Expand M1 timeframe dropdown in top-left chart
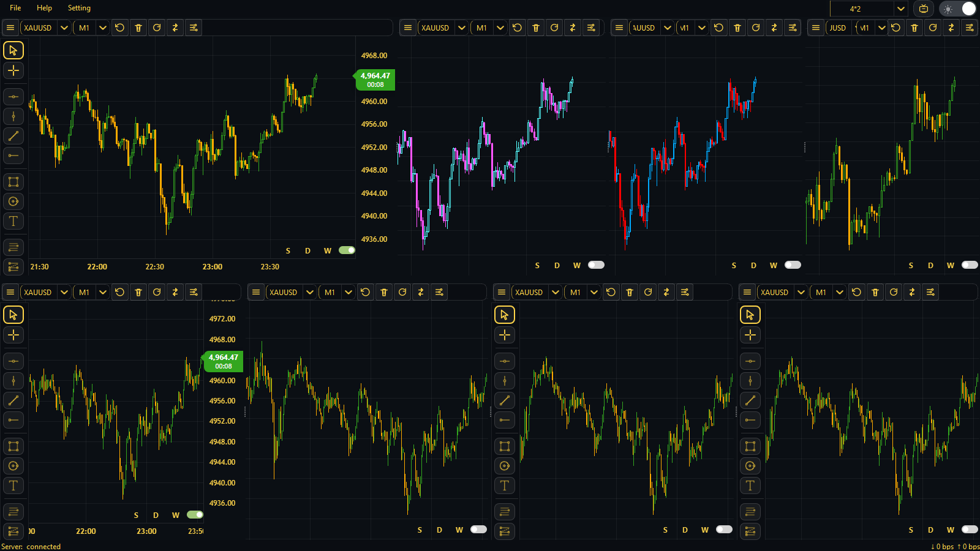 click(x=102, y=28)
